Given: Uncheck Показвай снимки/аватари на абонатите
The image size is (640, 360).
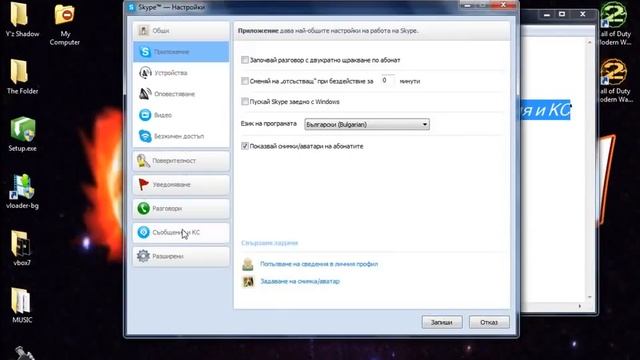Looking at the screenshot, I should point(245,146).
